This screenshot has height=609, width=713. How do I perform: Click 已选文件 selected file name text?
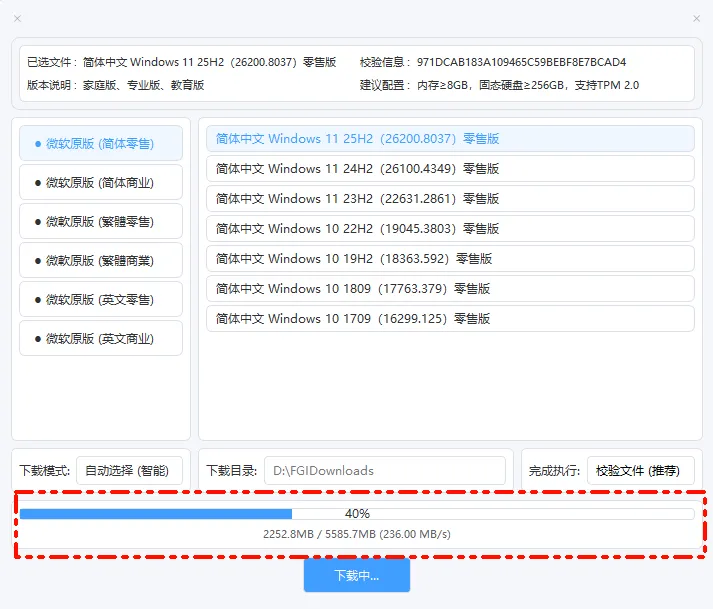pyautogui.click(x=210, y=62)
